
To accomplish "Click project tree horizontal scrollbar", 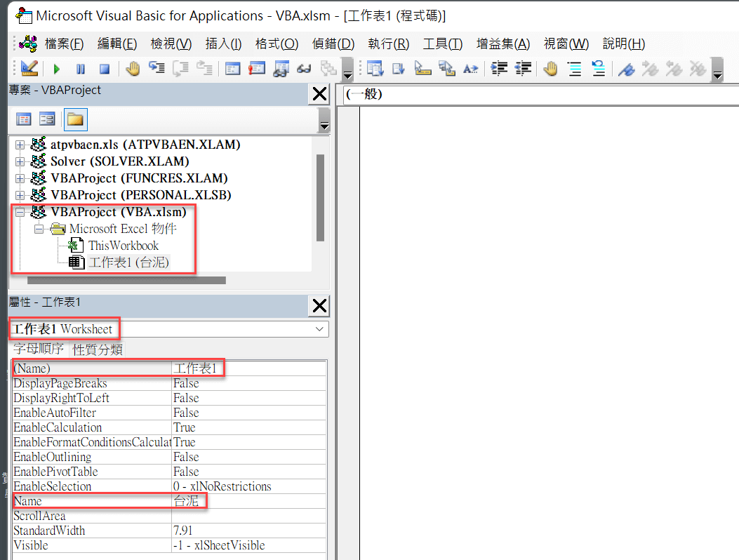I will (126, 281).
